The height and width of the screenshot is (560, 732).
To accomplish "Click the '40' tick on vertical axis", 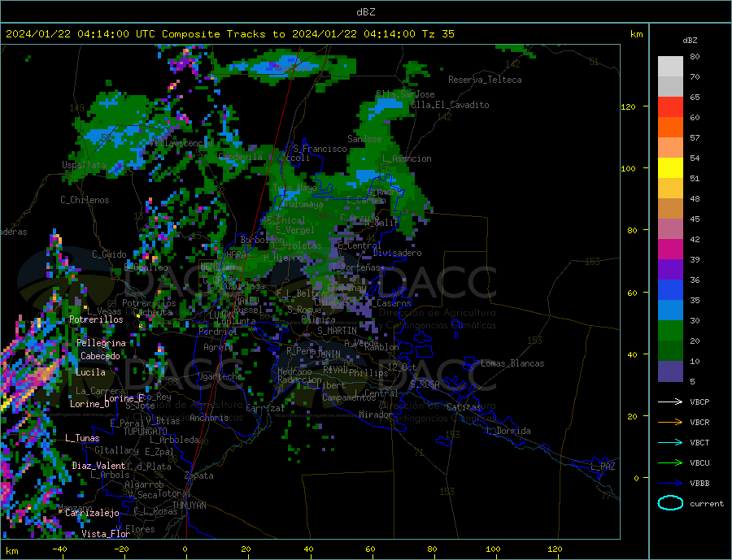I will [x=632, y=354].
